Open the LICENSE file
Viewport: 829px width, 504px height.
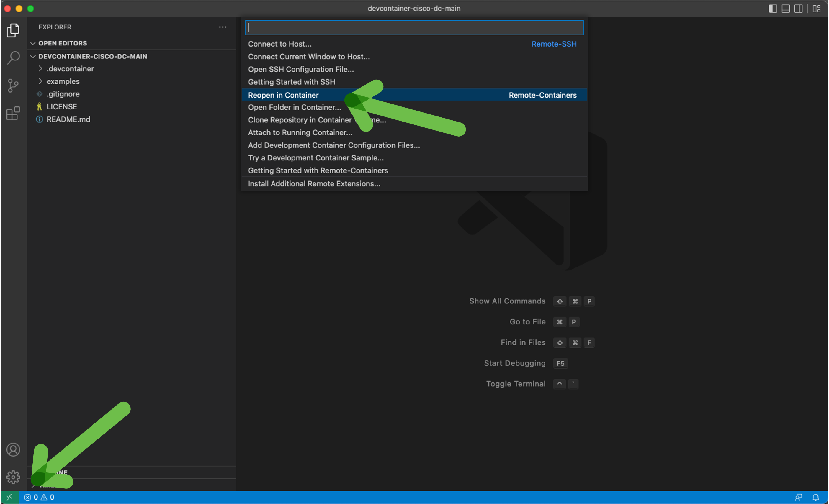(132, 106)
